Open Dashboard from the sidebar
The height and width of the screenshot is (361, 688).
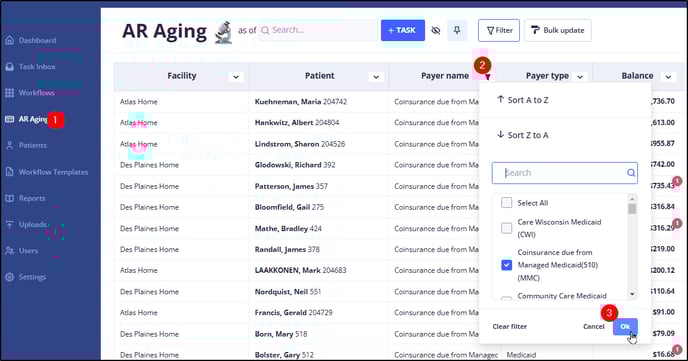[37, 40]
